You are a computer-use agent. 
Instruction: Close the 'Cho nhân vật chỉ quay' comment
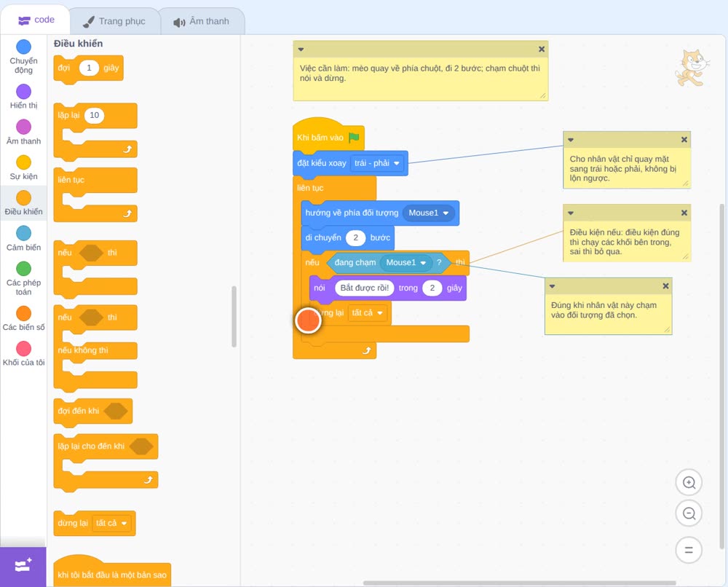[x=684, y=139]
